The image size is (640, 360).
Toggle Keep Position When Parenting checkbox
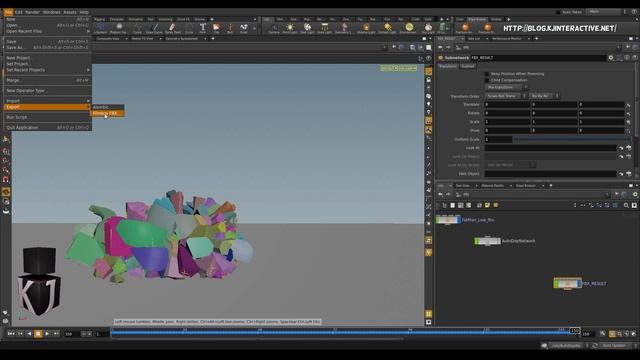pyautogui.click(x=487, y=74)
